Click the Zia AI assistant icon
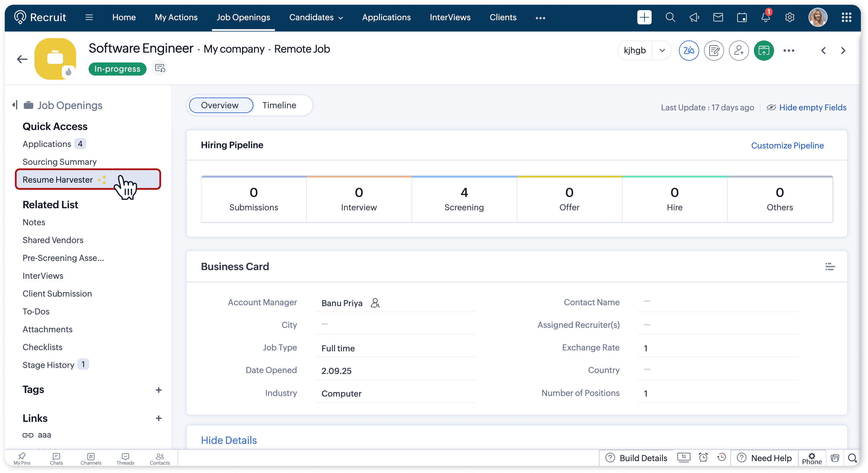This screenshot has width=868, height=473. (x=688, y=51)
